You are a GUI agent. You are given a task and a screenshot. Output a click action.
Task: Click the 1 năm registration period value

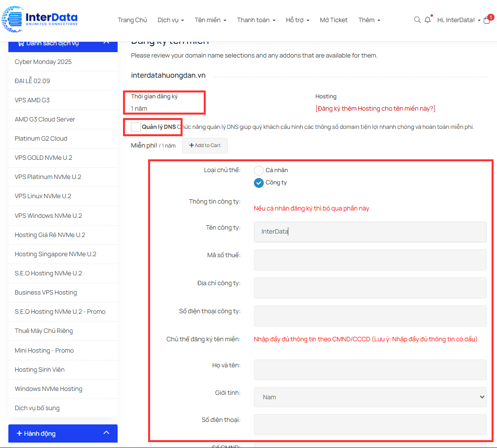(139, 109)
